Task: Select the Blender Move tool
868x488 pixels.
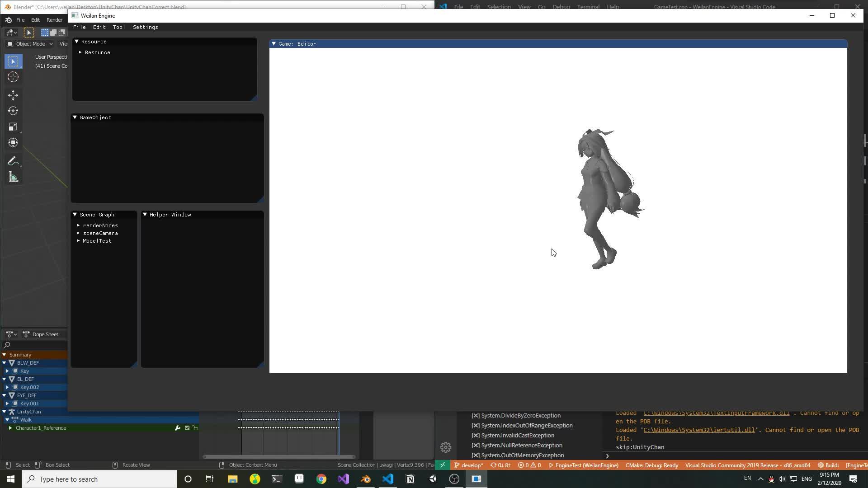Action: tap(13, 95)
